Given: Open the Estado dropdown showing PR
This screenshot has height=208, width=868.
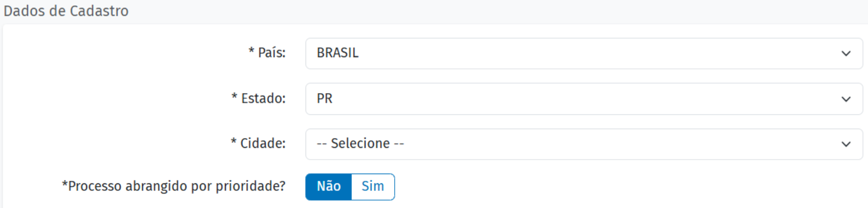Looking at the screenshot, I should click(x=583, y=99).
